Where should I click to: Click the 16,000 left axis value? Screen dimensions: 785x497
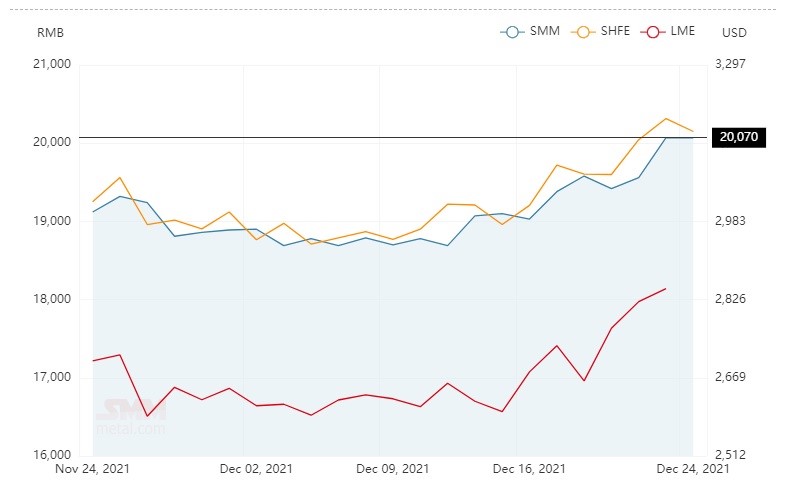(x=52, y=455)
